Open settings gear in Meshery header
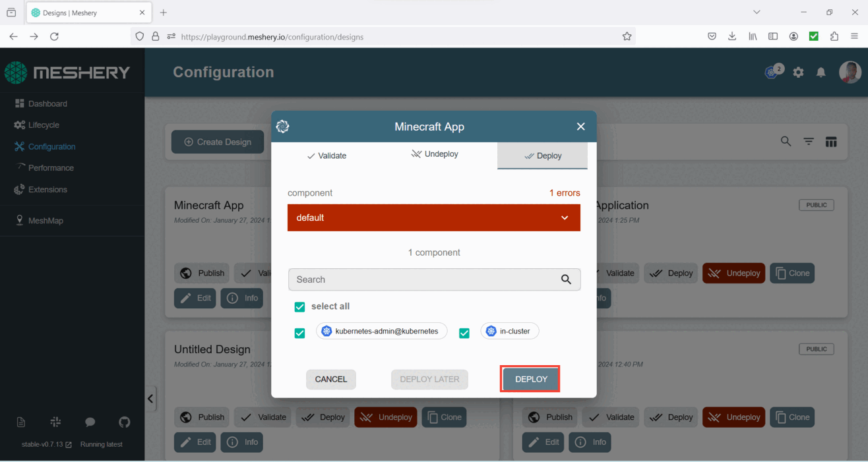This screenshot has height=462, width=868. [x=798, y=72]
